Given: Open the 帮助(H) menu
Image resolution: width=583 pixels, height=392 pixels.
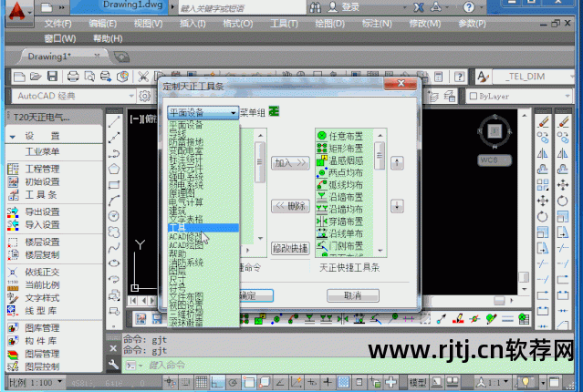Looking at the screenshot, I should point(108,38).
